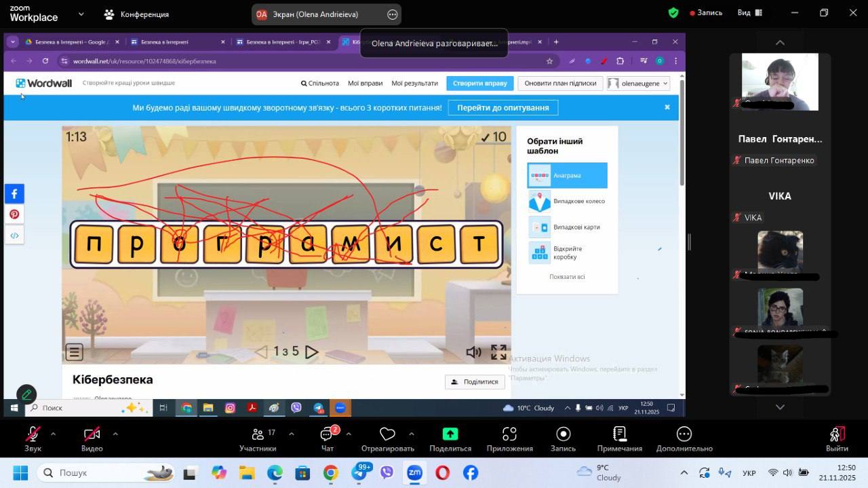Screen dimensions: 868x488
Task: Turn on the Zoom video camera
Action: (92, 434)
